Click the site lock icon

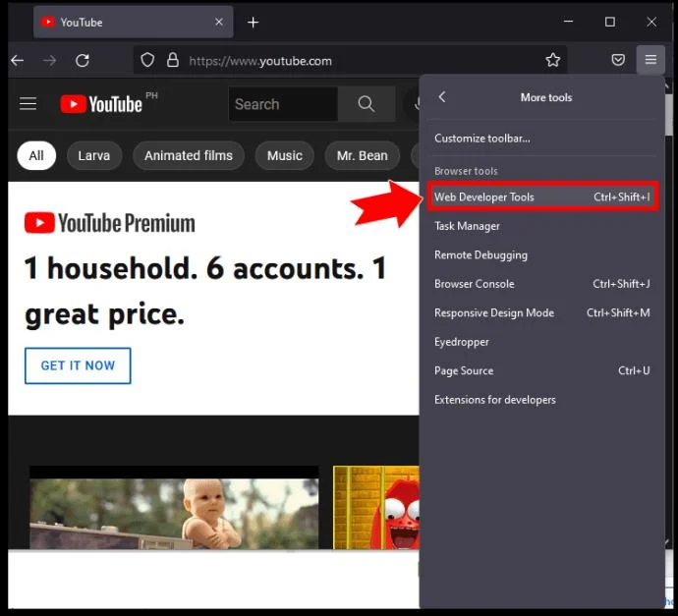tap(173, 60)
